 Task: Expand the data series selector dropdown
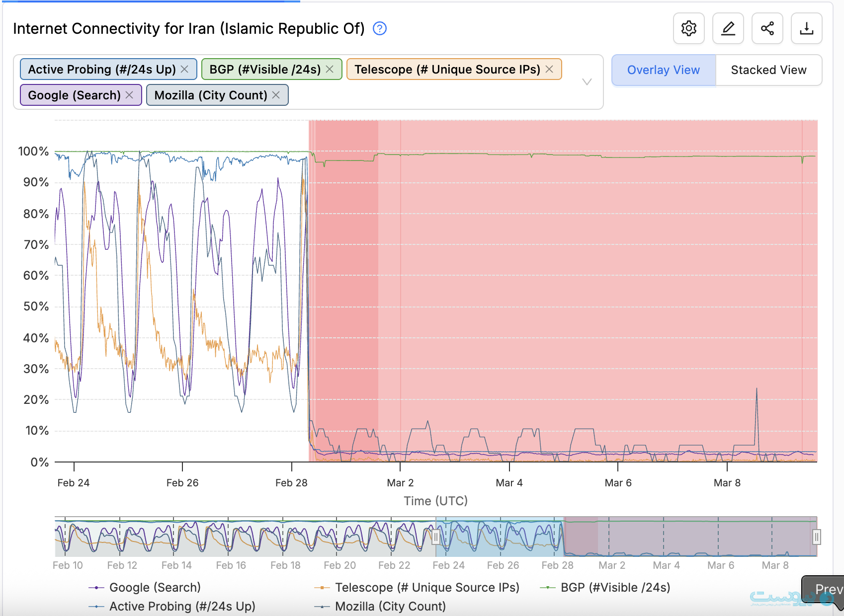(x=587, y=82)
